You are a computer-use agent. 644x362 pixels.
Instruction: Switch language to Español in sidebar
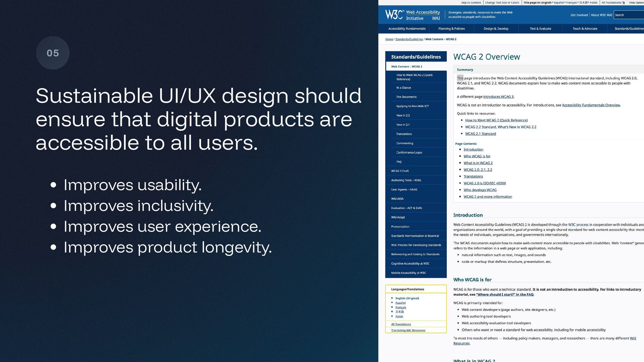tap(400, 303)
